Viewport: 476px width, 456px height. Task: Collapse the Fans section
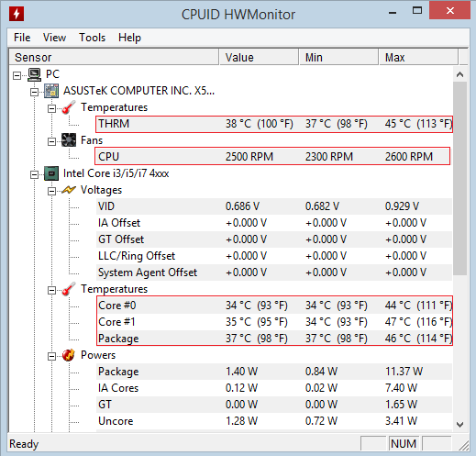point(51,141)
